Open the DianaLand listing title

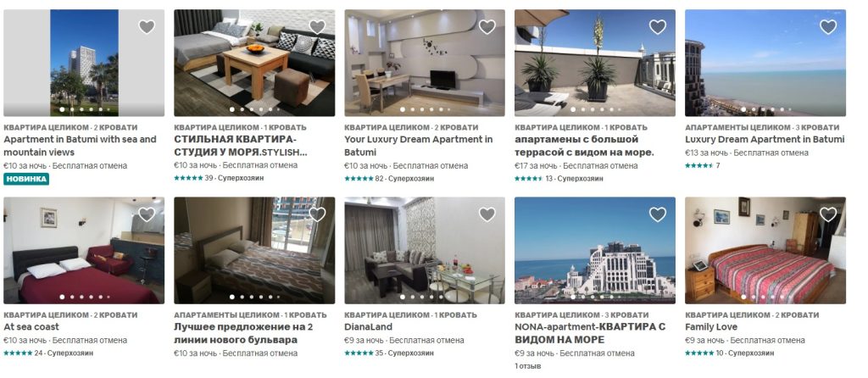coord(368,327)
